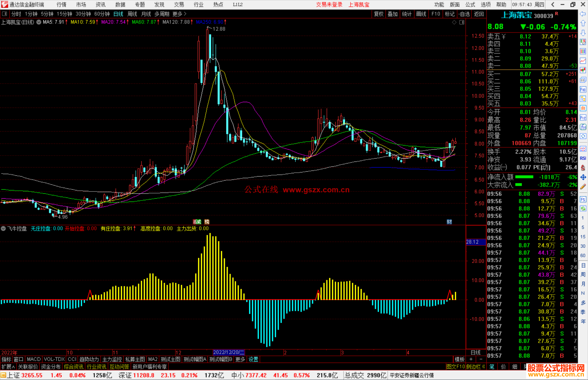
Task: Open the f(x) formula icon
Action: (583, 127)
